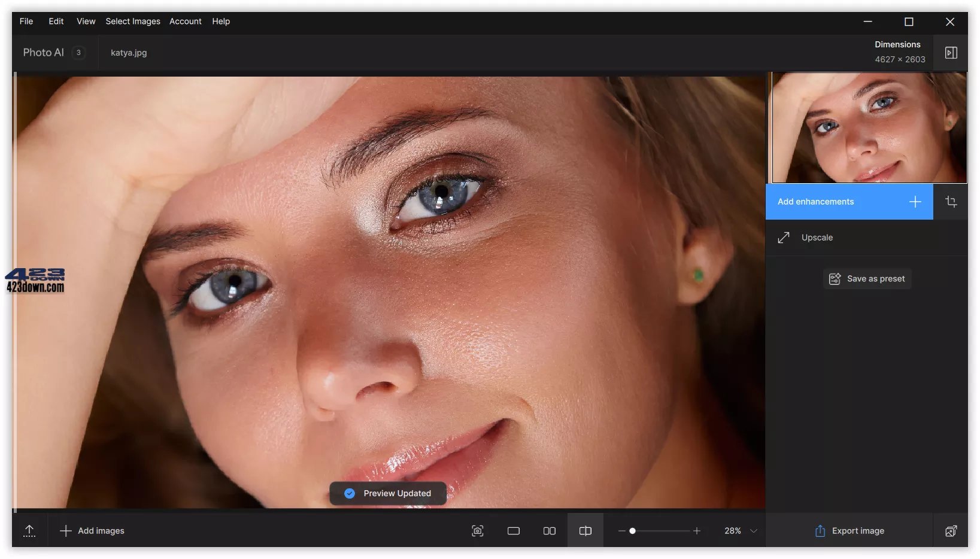Viewport: 980px width, 559px height.
Task: Zoom in using the plus icon
Action: click(x=696, y=530)
